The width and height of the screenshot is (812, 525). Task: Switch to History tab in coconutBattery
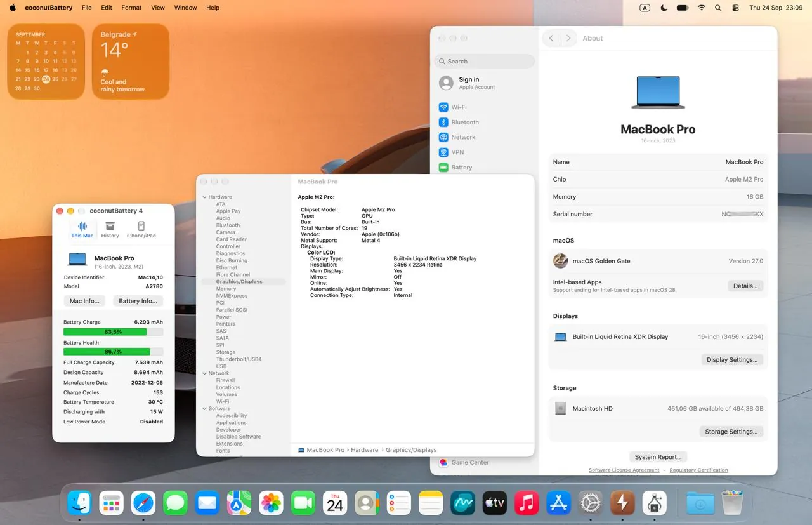(110, 230)
